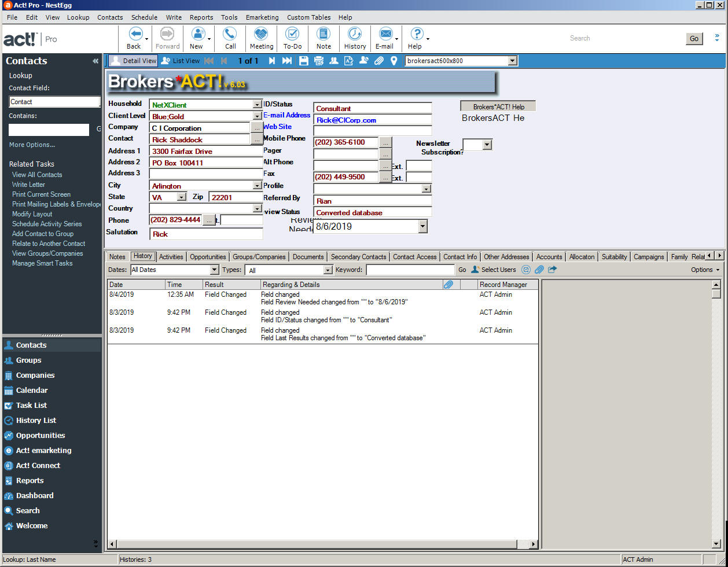728x567 pixels.
Task: Expand the Client Level dropdown
Action: (x=258, y=116)
